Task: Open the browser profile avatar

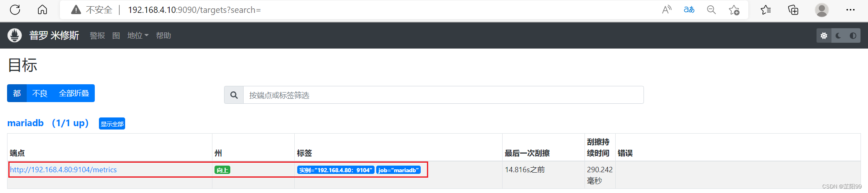Action: (x=822, y=10)
